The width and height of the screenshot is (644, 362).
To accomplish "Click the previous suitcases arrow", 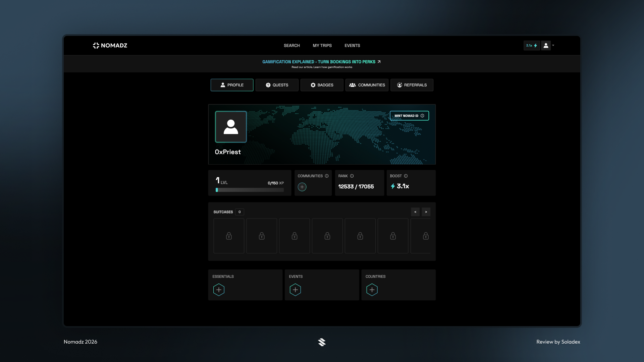I will point(416,212).
